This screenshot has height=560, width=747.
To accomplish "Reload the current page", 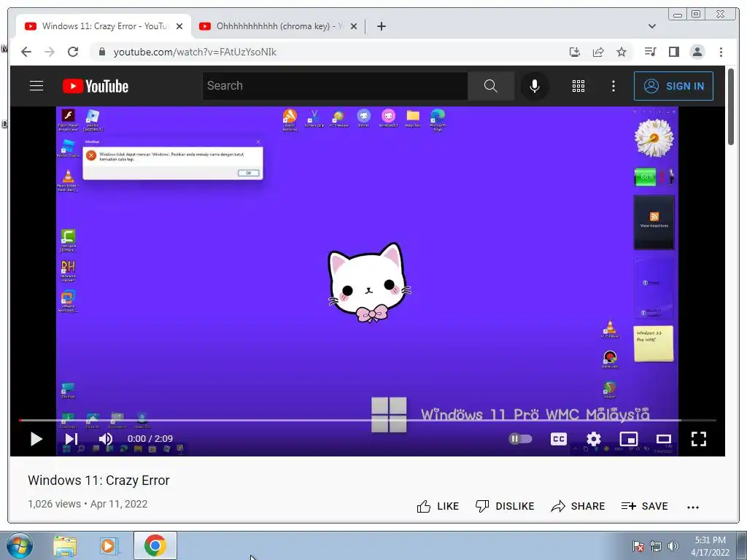I will coord(73,52).
